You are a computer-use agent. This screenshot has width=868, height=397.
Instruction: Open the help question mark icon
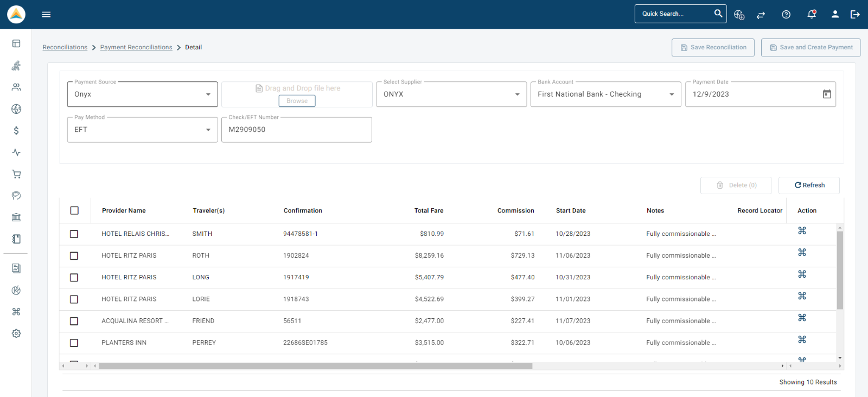click(x=786, y=15)
